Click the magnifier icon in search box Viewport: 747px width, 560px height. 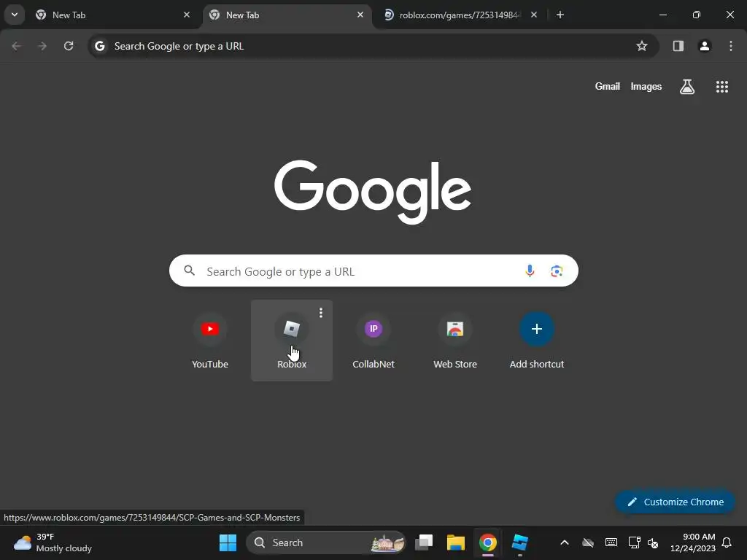tap(189, 271)
